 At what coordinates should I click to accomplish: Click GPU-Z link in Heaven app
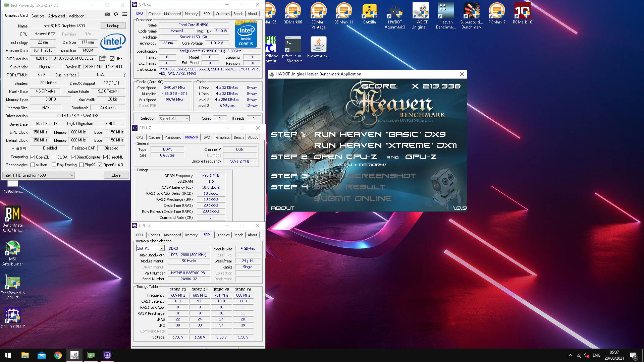click(x=421, y=157)
